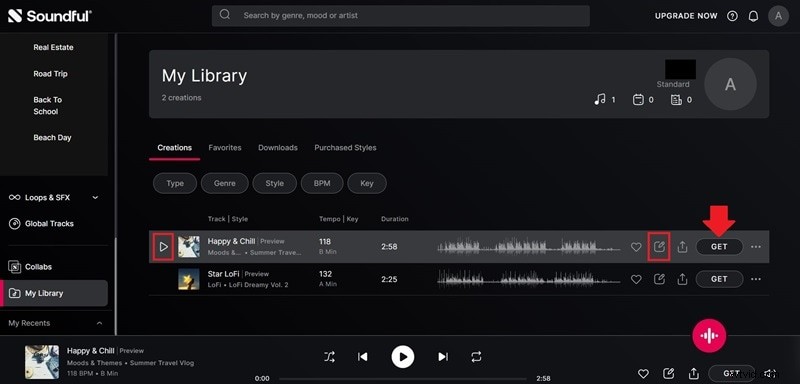
Task: Click the Global Tracks sidebar icon
Action: point(14,223)
